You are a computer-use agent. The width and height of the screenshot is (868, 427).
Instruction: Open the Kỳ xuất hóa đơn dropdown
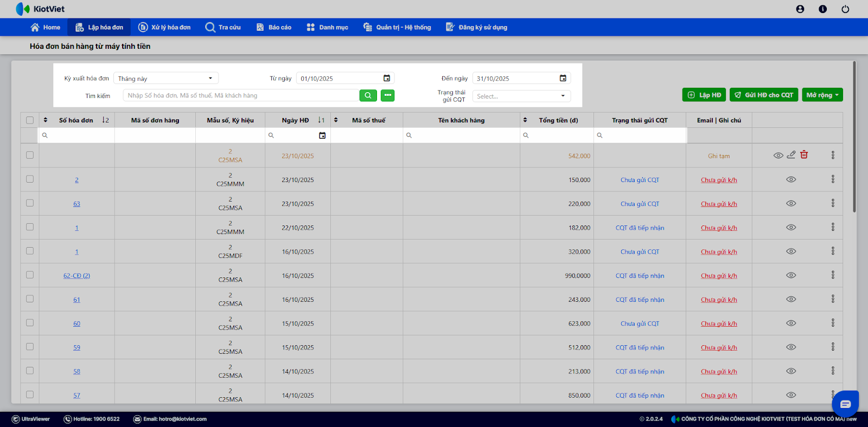(x=165, y=78)
